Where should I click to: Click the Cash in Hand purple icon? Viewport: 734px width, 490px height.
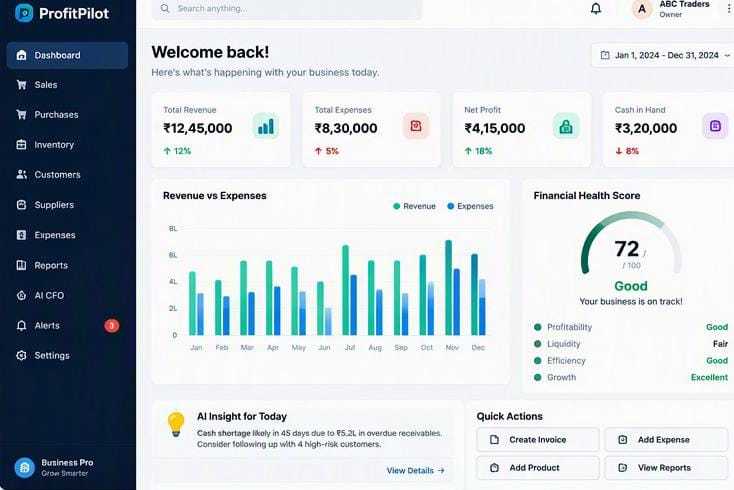(x=715, y=126)
